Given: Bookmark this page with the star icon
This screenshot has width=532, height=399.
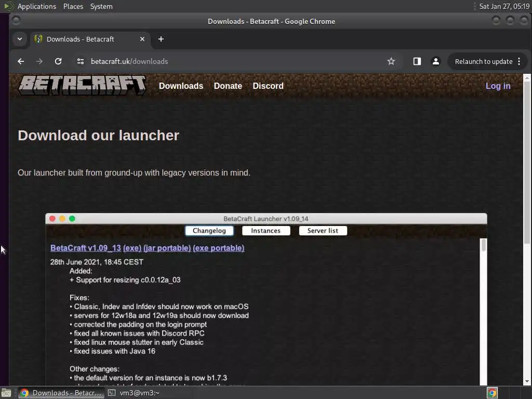Looking at the screenshot, I should (x=391, y=61).
